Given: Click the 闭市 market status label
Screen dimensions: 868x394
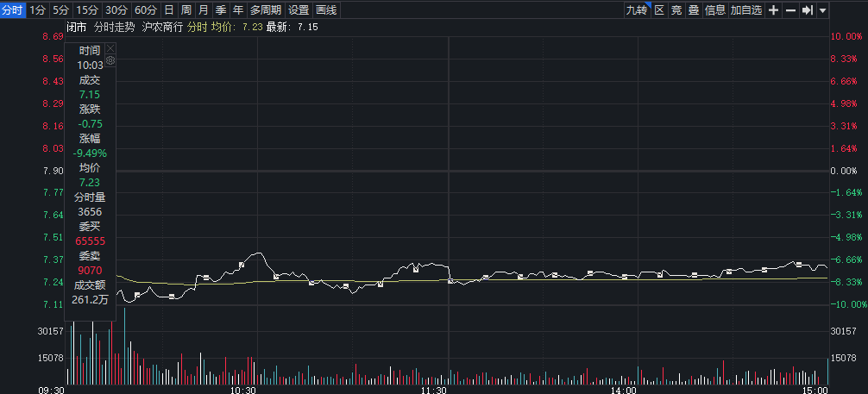Looking at the screenshot, I should (76, 27).
